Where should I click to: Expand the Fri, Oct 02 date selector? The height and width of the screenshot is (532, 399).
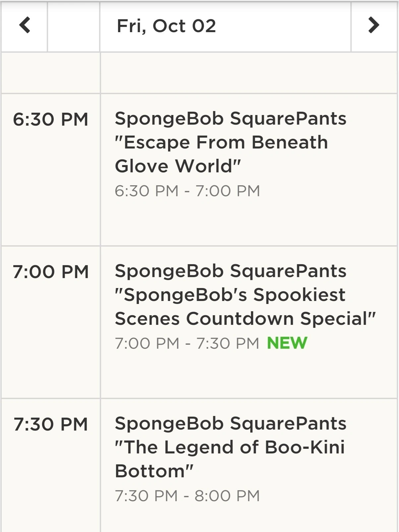pos(168,27)
